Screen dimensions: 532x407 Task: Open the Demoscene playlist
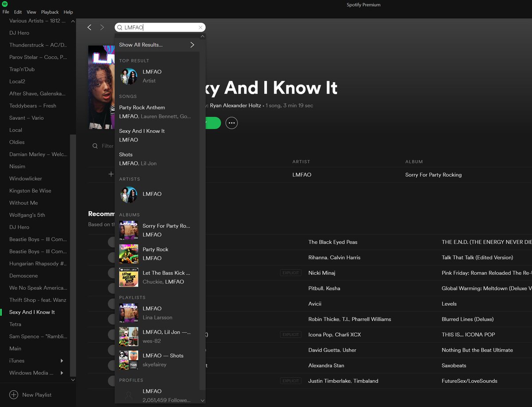23,276
